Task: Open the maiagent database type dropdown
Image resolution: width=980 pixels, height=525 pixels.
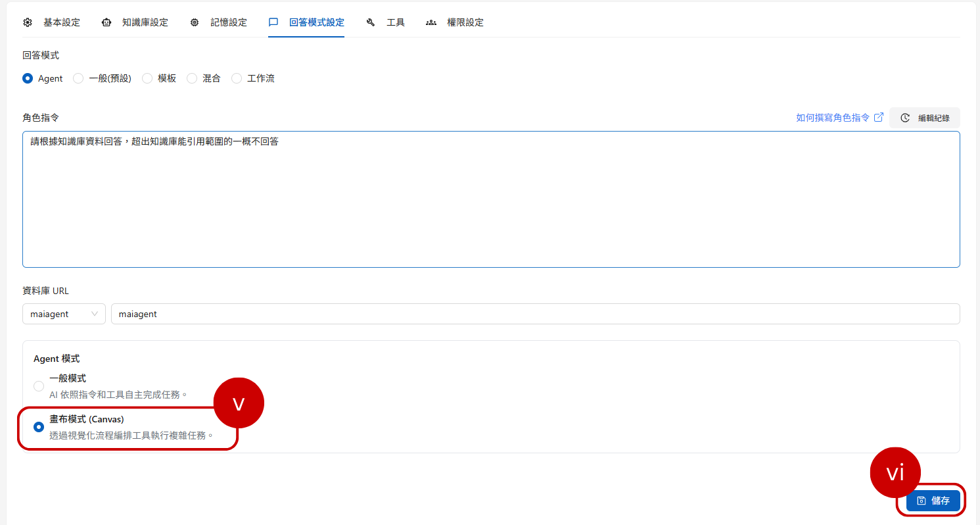Action: pos(64,314)
